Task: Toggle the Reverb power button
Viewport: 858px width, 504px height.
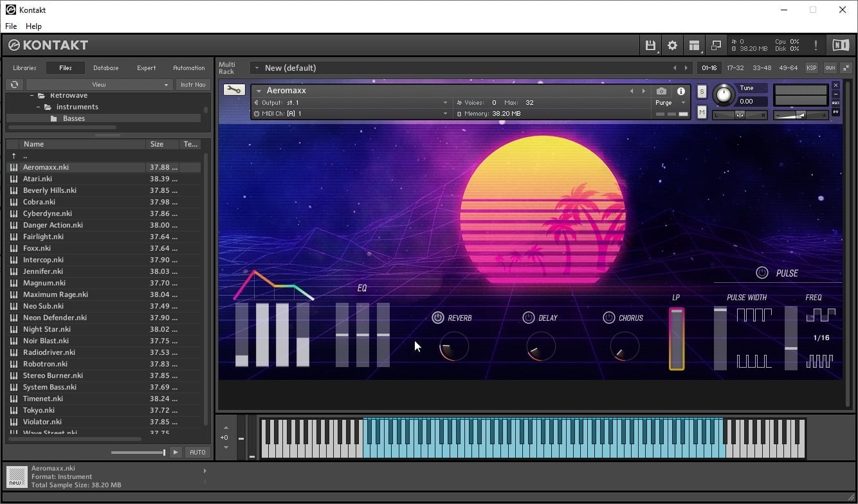Action: (x=438, y=318)
